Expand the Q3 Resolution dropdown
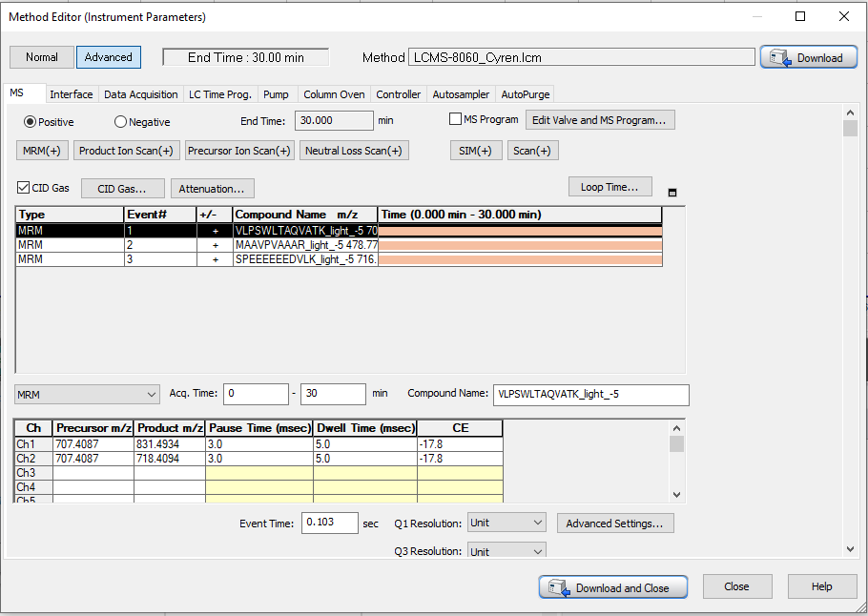The width and height of the screenshot is (868, 616). (506, 551)
